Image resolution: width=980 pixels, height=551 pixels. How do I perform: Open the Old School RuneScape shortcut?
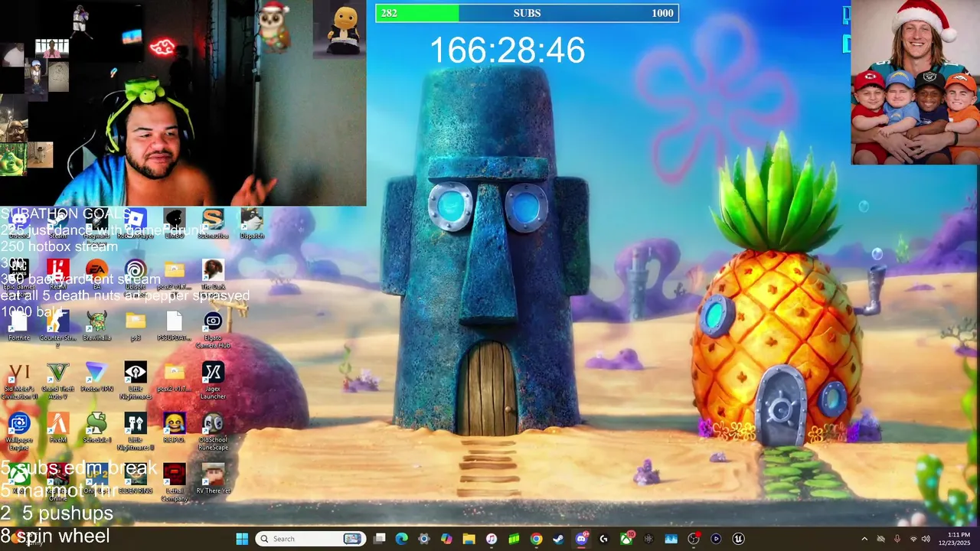(x=213, y=431)
